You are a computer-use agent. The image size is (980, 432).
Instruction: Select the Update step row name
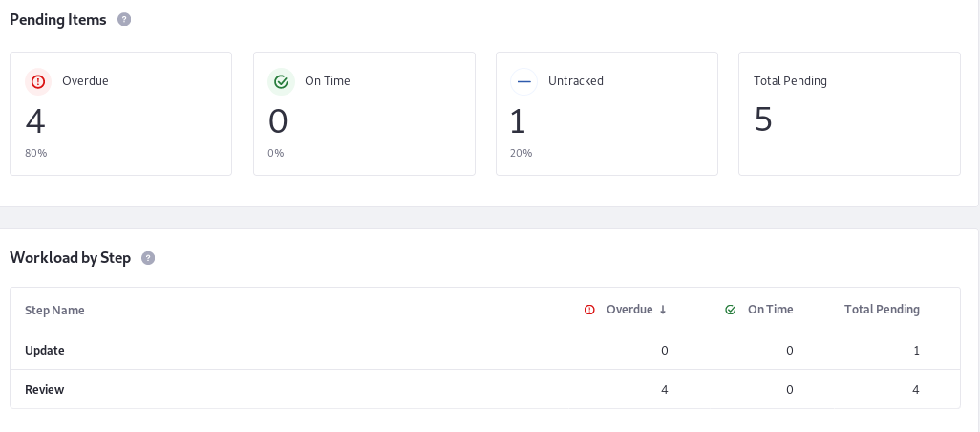pyautogui.click(x=44, y=350)
